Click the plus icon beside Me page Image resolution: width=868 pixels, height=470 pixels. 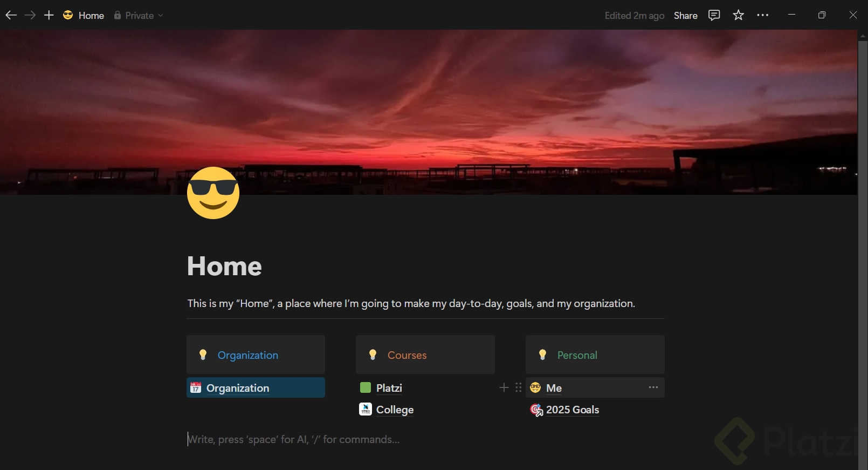(x=504, y=387)
